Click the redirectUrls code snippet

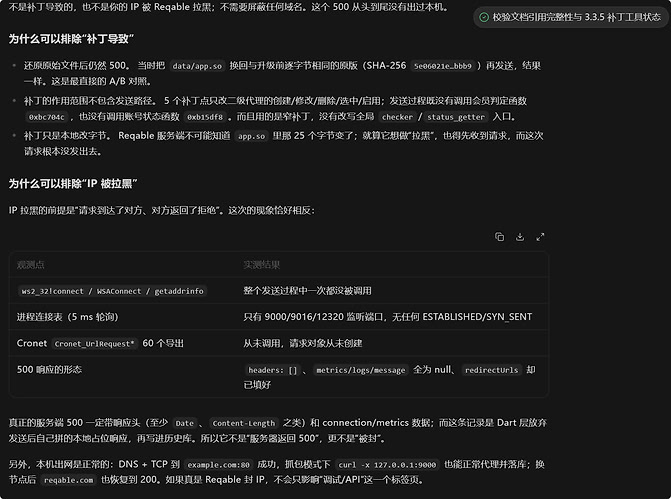(491, 370)
